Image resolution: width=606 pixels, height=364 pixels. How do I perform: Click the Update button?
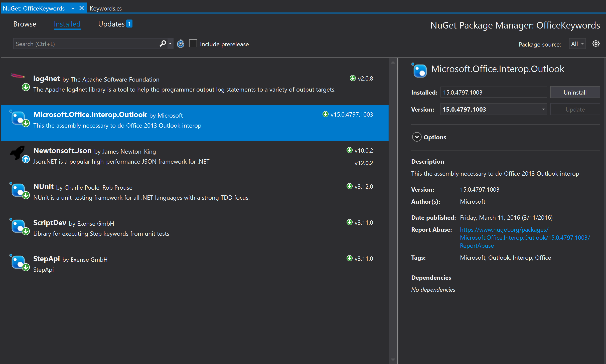click(x=575, y=109)
